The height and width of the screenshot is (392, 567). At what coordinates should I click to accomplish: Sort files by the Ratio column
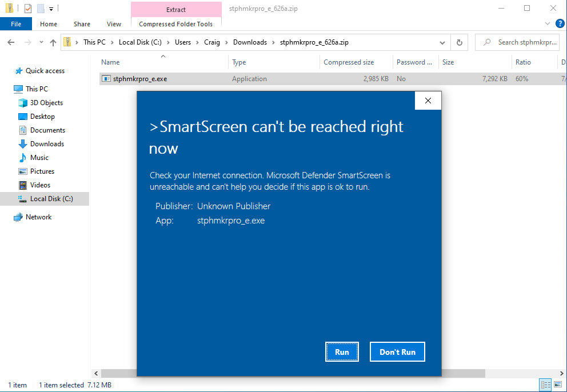tap(523, 62)
